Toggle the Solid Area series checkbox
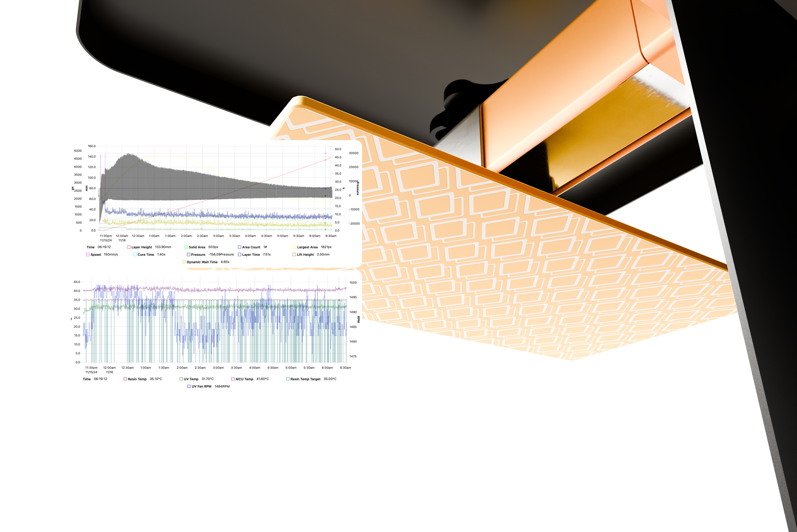This screenshot has width=797, height=532. coord(186,247)
